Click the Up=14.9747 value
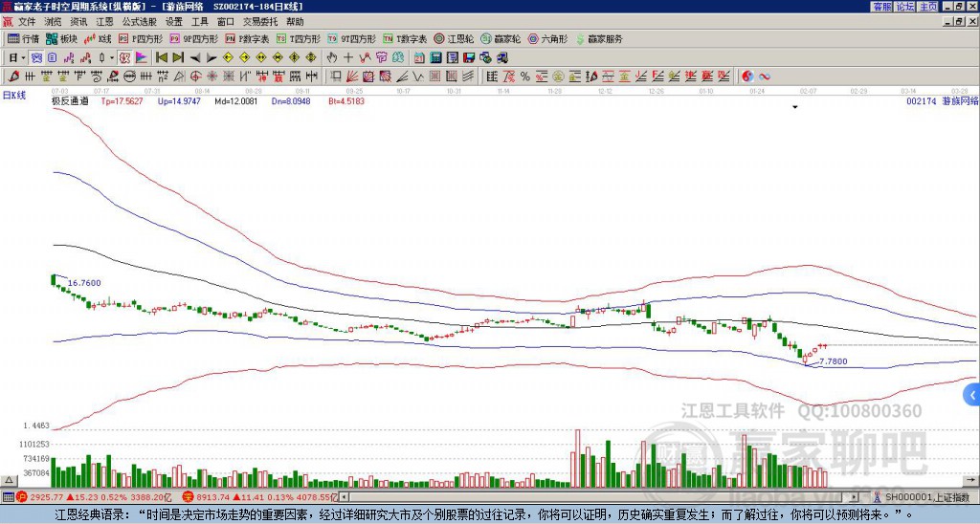Image resolution: width=980 pixels, height=524 pixels. (179, 100)
